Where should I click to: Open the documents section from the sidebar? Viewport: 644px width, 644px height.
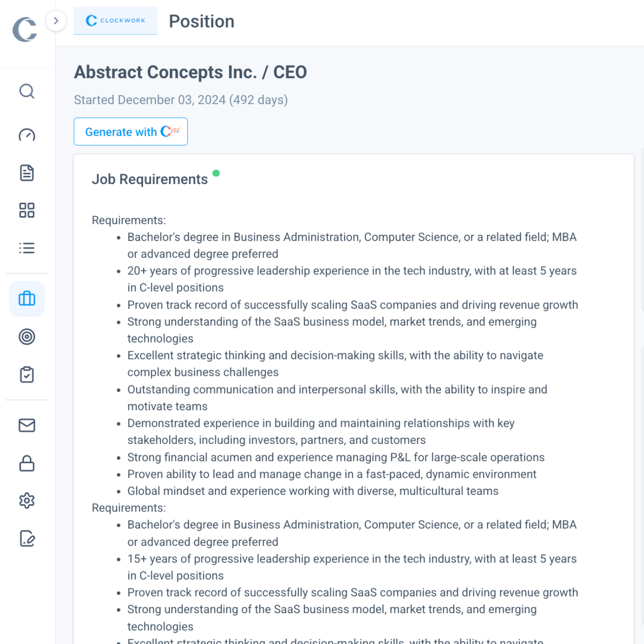point(27,173)
